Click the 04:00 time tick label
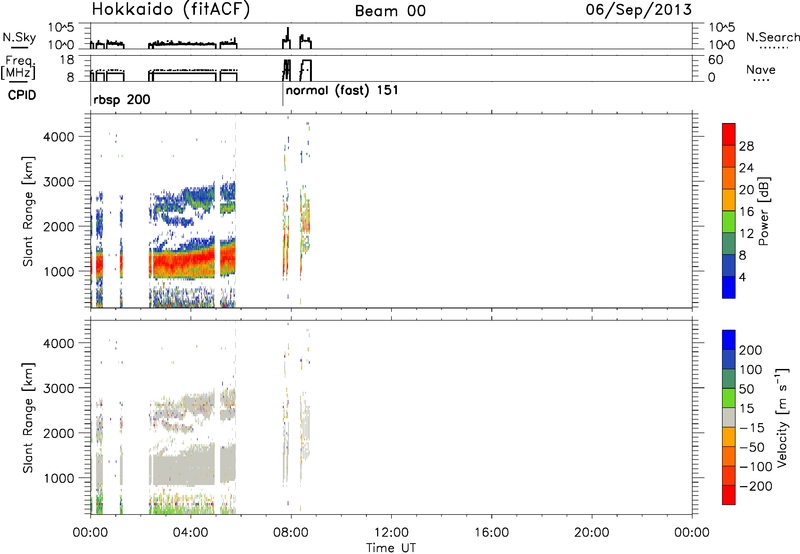Image resolution: width=800 pixels, height=554 pixels. [x=191, y=533]
